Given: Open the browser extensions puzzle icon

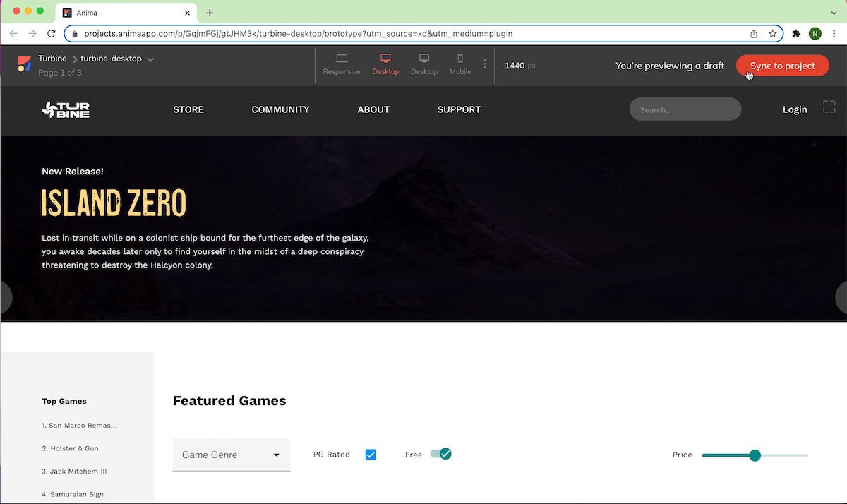Looking at the screenshot, I should [796, 33].
